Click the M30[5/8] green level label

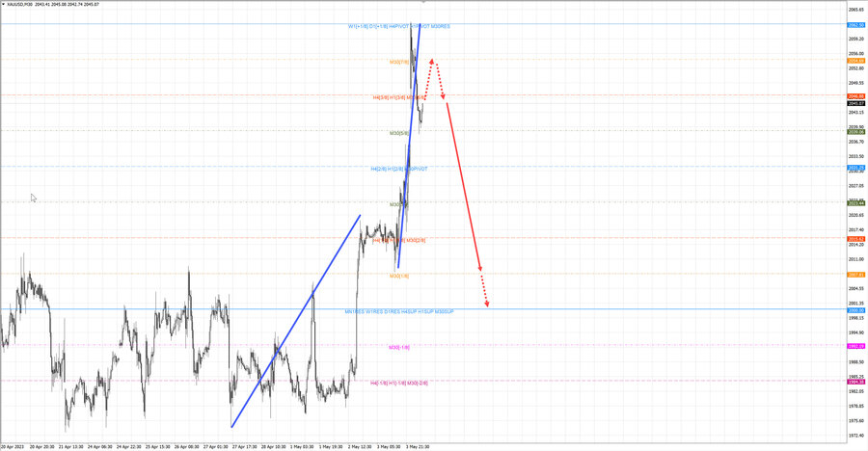(x=399, y=133)
